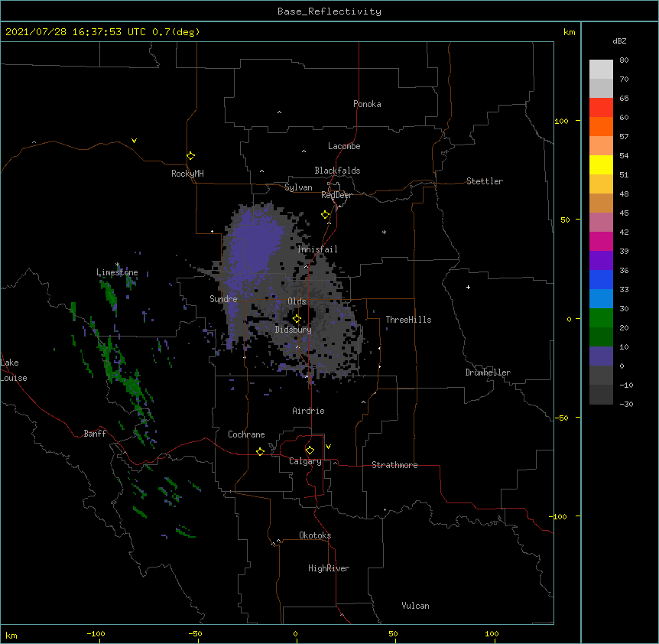Click the magenta 42 dBZ legend swatch
This screenshot has width=659, height=644.
(x=601, y=241)
